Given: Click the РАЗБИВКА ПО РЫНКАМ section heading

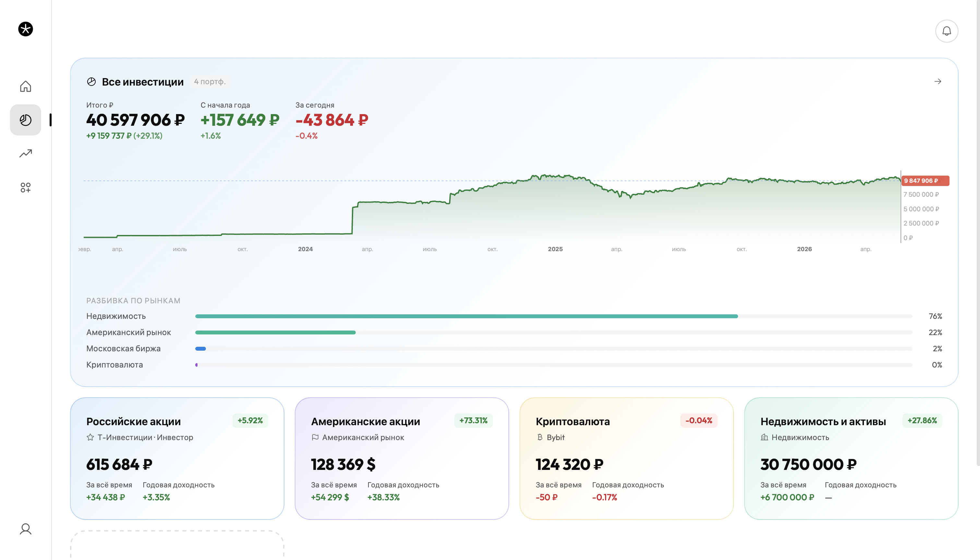Looking at the screenshot, I should (x=133, y=301).
